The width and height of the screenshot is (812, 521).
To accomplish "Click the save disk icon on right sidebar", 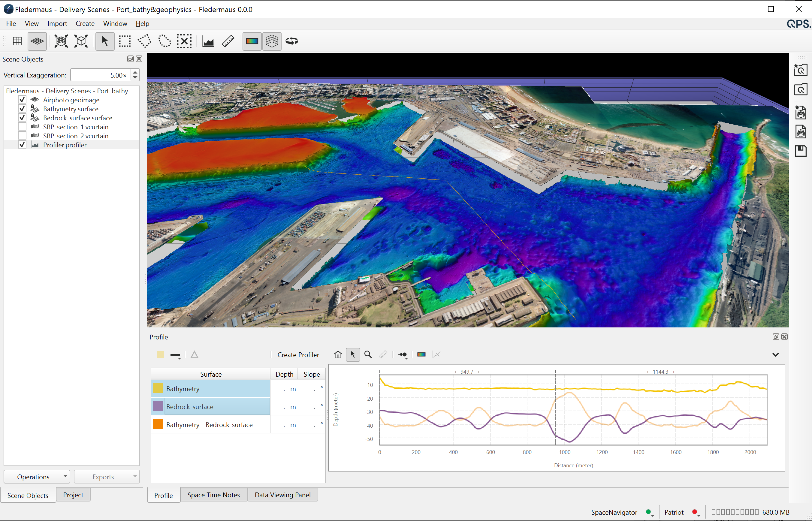I will coord(801,151).
